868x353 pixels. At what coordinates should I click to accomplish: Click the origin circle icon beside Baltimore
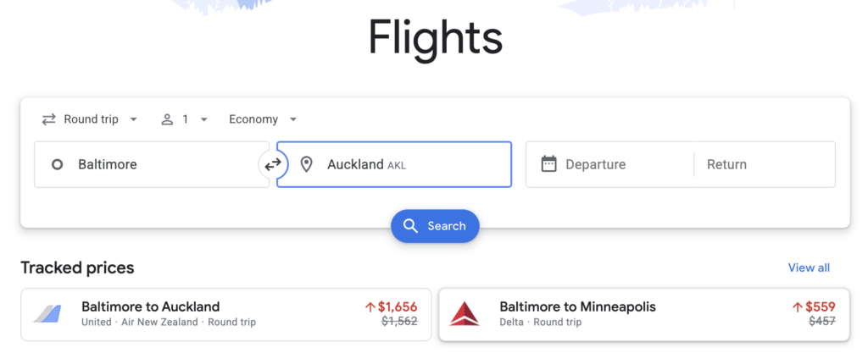(x=57, y=164)
